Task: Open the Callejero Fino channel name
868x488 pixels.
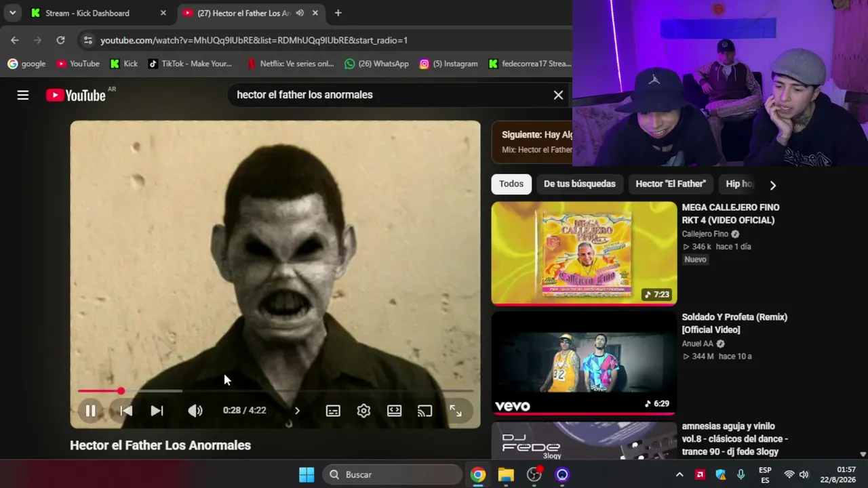Action: click(705, 234)
